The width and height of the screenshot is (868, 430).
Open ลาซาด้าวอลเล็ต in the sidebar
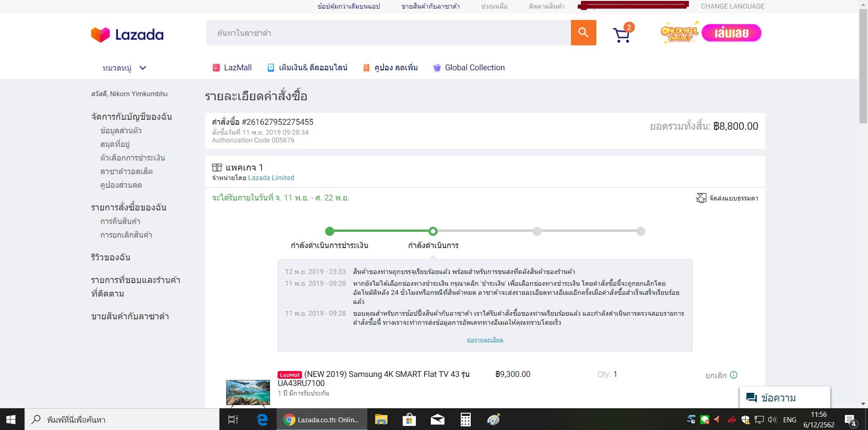coord(127,171)
